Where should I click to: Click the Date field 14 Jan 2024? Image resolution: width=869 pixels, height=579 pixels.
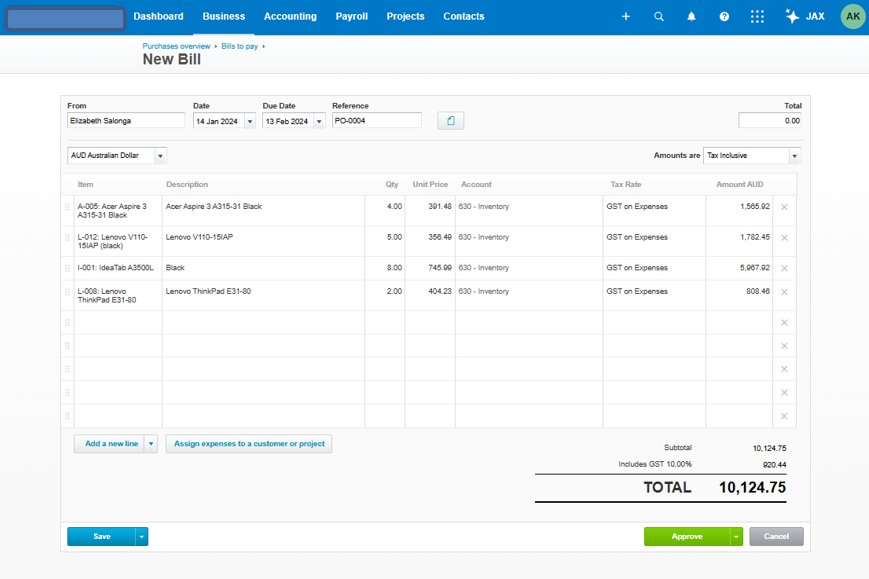click(218, 121)
